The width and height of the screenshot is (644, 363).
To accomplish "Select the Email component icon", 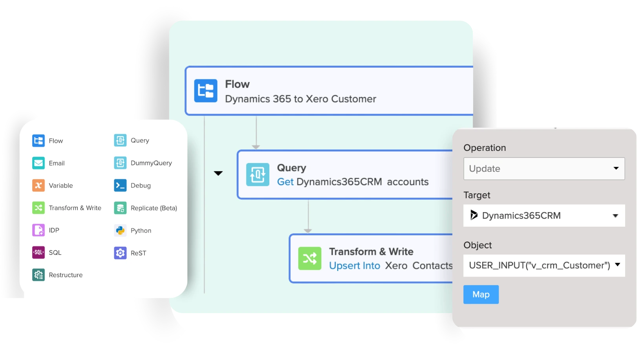I will (x=38, y=163).
